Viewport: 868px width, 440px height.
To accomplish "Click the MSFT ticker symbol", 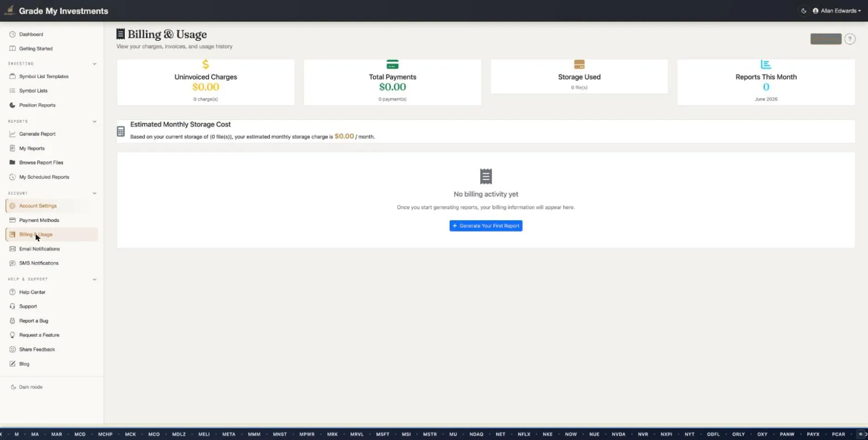I will (382, 435).
